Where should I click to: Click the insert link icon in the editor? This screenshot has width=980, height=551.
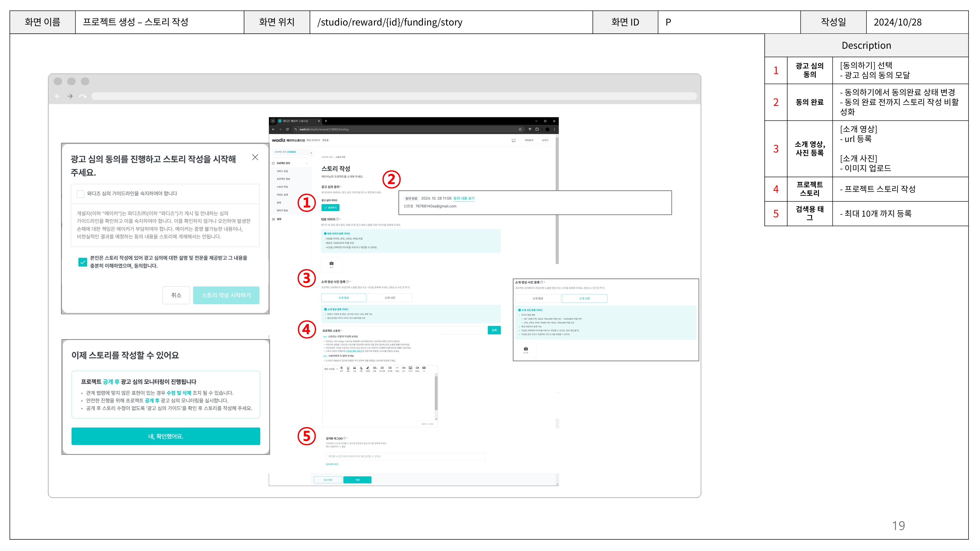404,368
